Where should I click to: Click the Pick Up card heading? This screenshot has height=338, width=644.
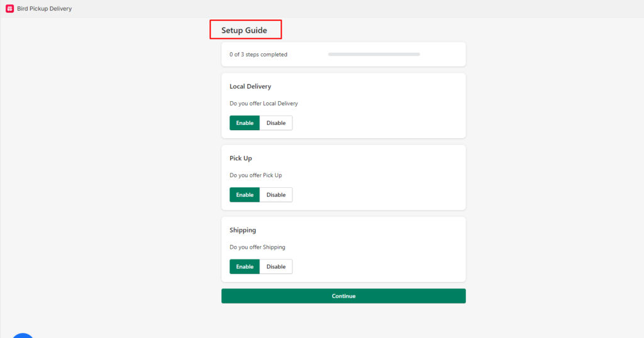tap(241, 158)
